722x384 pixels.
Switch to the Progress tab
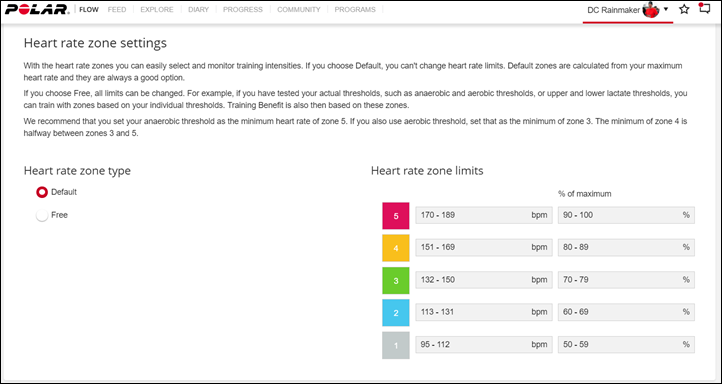(243, 9)
